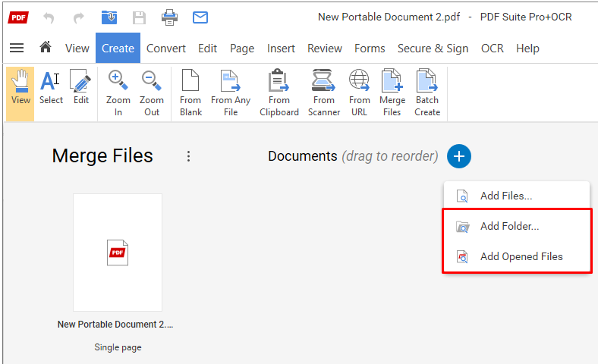Open the hamburger menu

click(17, 48)
